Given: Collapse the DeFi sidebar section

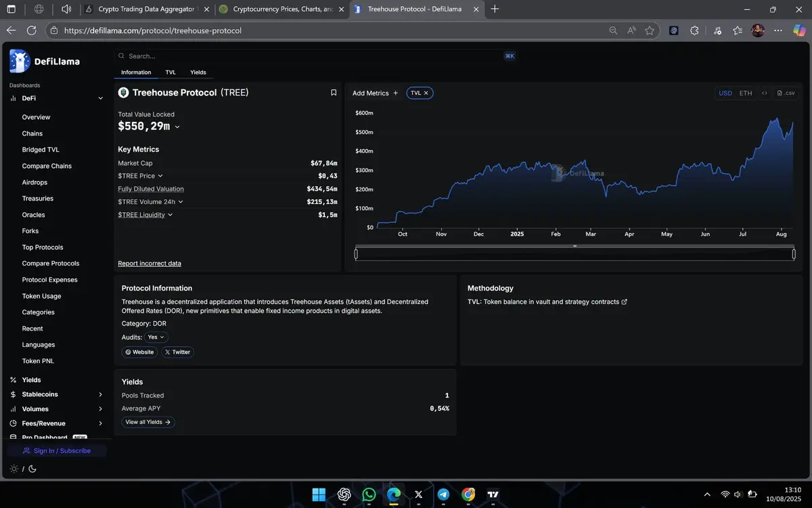Looking at the screenshot, I should [101, 98].
